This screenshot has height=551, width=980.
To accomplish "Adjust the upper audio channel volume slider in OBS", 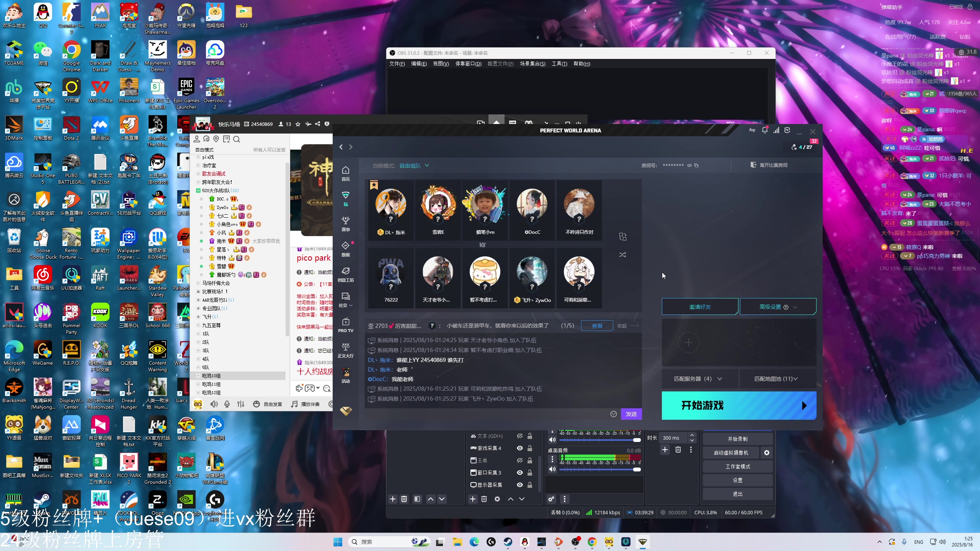I will click(600, 440).
